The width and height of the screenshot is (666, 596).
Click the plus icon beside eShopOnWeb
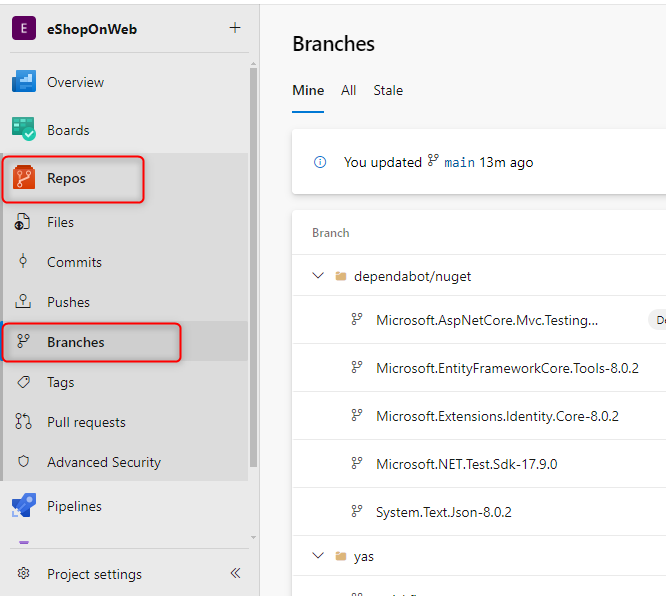point(235,28)
